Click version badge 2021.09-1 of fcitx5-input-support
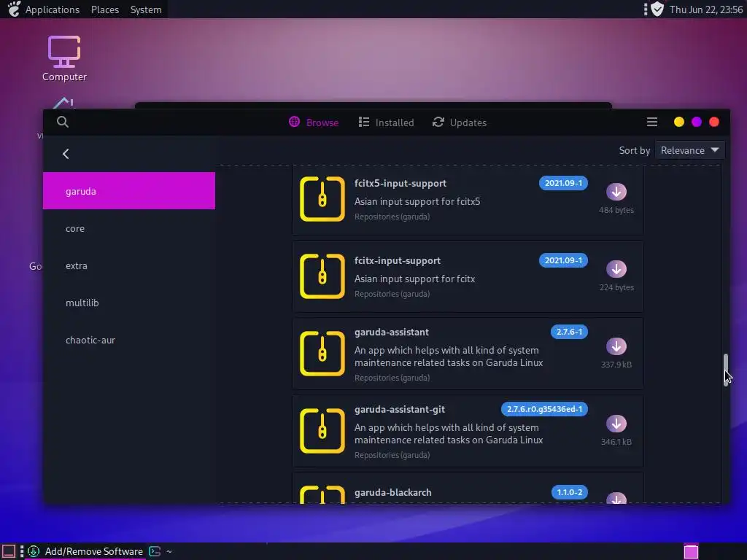This screenshot has width=747, height=560. [563, 183]
